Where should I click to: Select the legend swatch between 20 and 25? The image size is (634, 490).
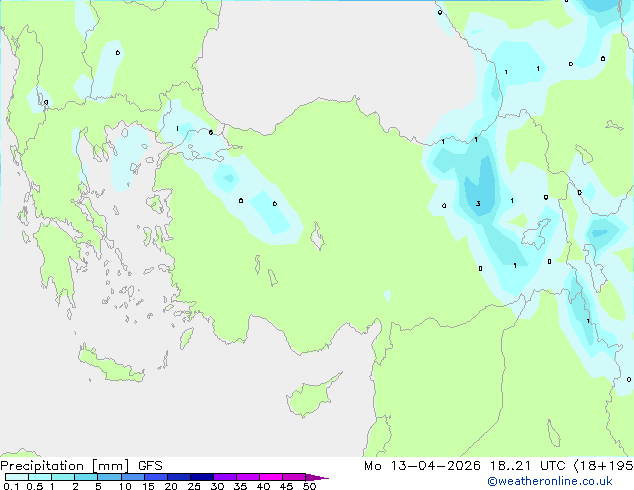point(178,477)
